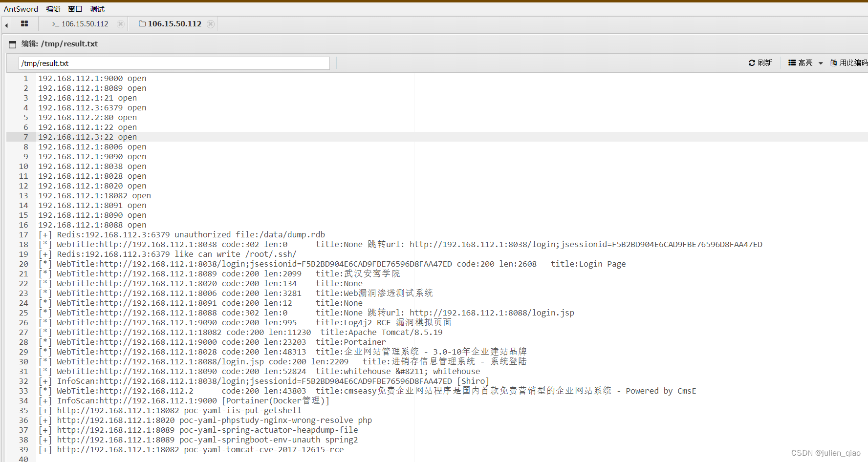868x462 pixels.
Task: Click the /tmp/result.txt path field
Action: tap(174, 63)
